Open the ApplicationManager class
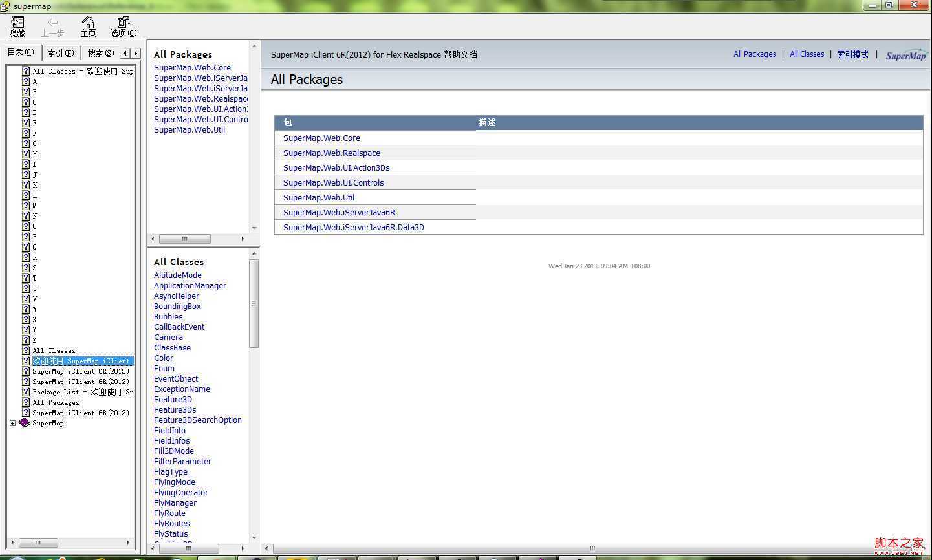The image size is (932, 560). click(x=190, y=285)
